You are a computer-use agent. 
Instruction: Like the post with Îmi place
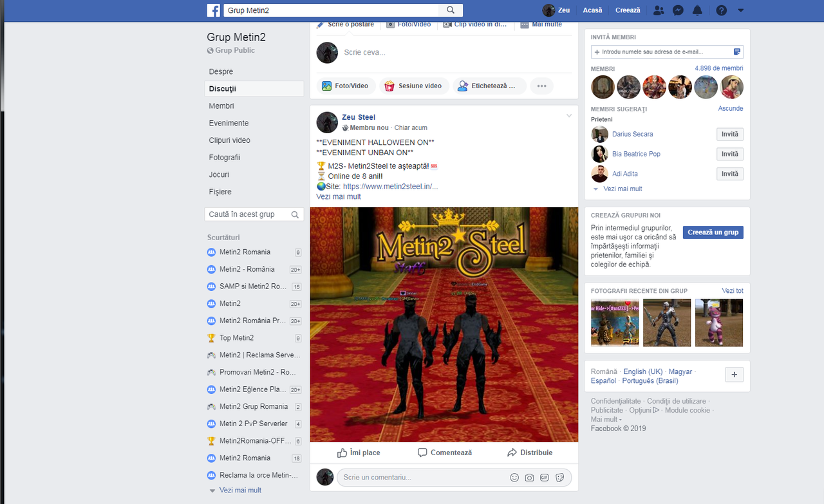point(359,453)
